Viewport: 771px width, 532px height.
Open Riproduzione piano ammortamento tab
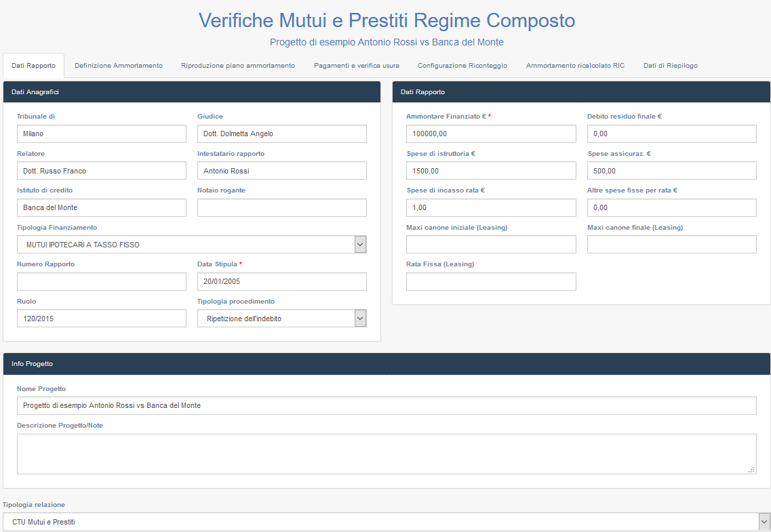[238, 65]
